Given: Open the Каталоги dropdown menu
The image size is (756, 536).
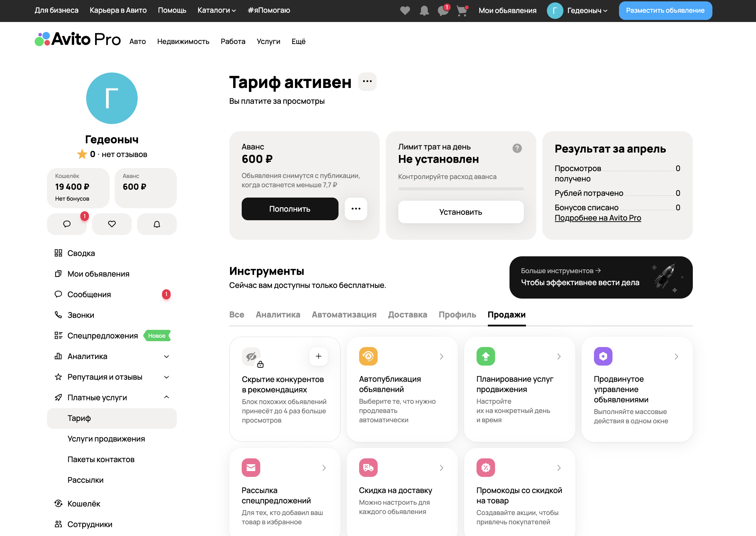Looking at the screenshot, I should [x=217, y=10].
